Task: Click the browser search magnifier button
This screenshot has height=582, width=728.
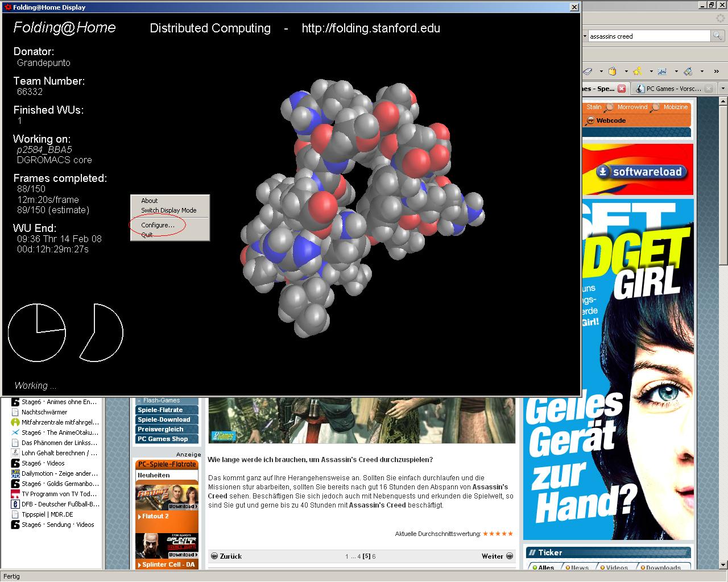Action: click(718, 36)
